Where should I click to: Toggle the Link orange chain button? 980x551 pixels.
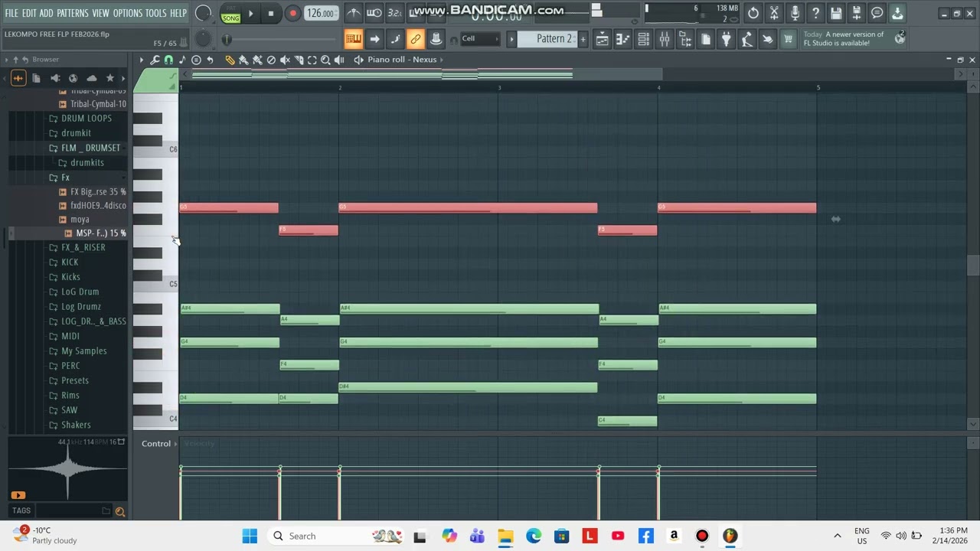(x=415, y=39)
